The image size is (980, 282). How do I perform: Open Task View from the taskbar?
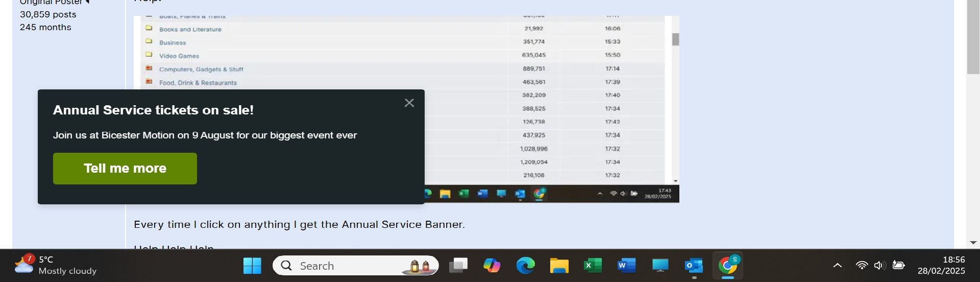pyautogui.click(x=458, y=266)
